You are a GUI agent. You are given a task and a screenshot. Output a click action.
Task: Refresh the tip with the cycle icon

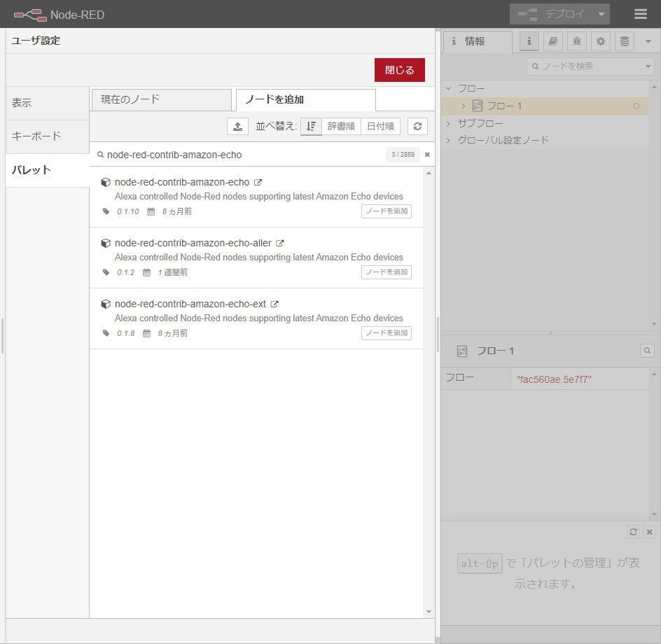[x=633, y=532]
